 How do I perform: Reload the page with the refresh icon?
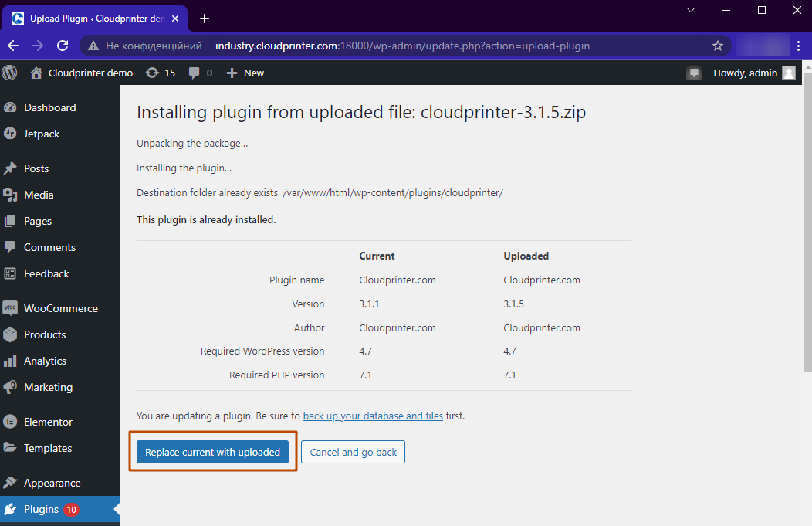[63, 46]
